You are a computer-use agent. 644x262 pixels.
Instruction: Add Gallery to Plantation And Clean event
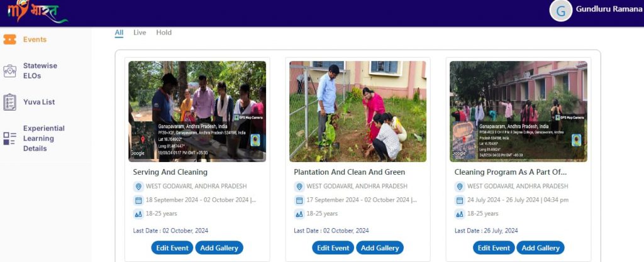(379, 248)
